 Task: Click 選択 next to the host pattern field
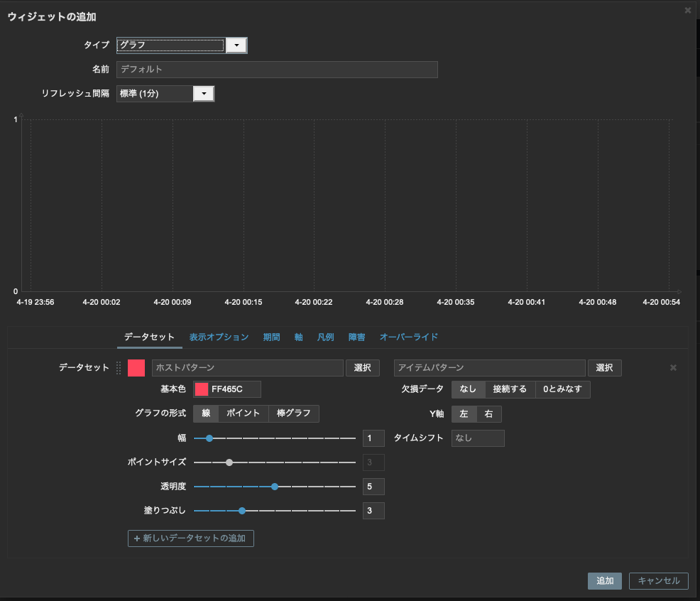pyautogui.click(x=363, y=367)
